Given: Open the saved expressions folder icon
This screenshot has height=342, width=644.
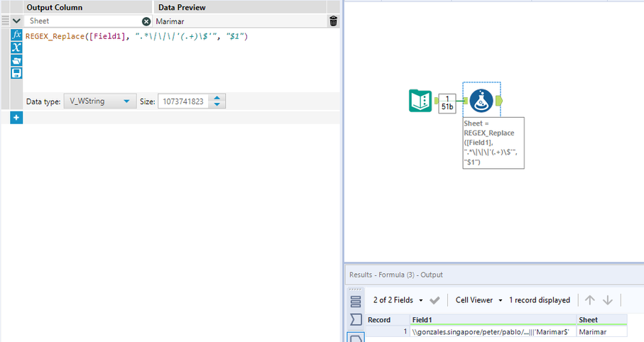Looking at the screenshot, I should point(16,61).
